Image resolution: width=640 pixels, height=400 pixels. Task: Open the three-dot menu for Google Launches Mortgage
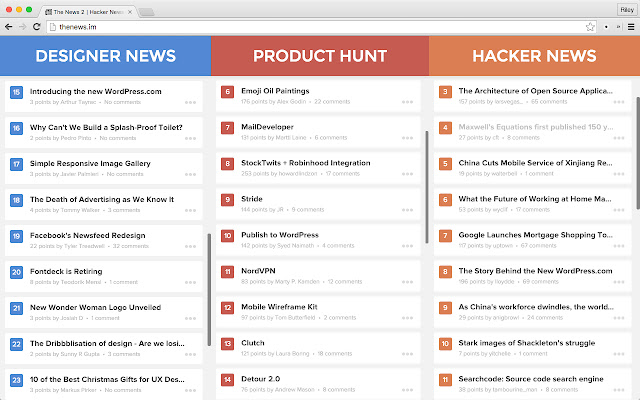point(623,246)
